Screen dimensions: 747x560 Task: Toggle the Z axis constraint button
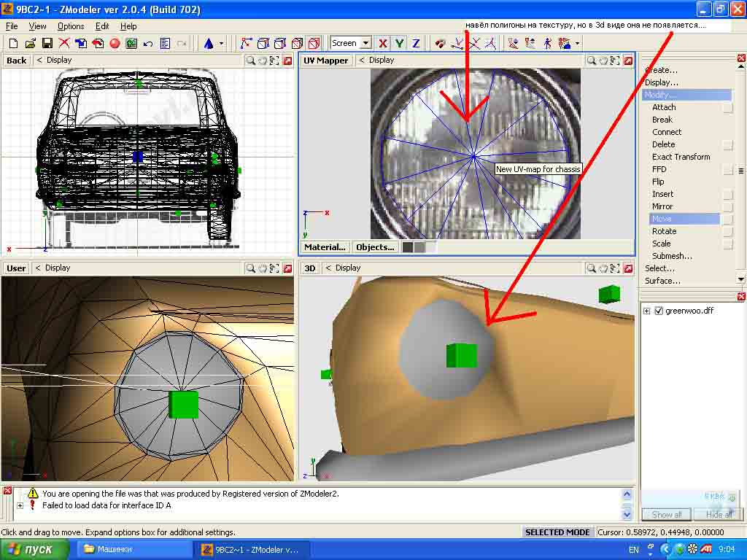coord(416,44)
